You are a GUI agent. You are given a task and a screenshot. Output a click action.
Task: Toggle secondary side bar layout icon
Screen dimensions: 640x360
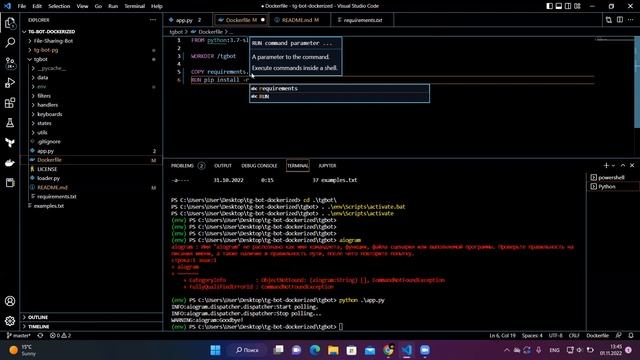568,6
